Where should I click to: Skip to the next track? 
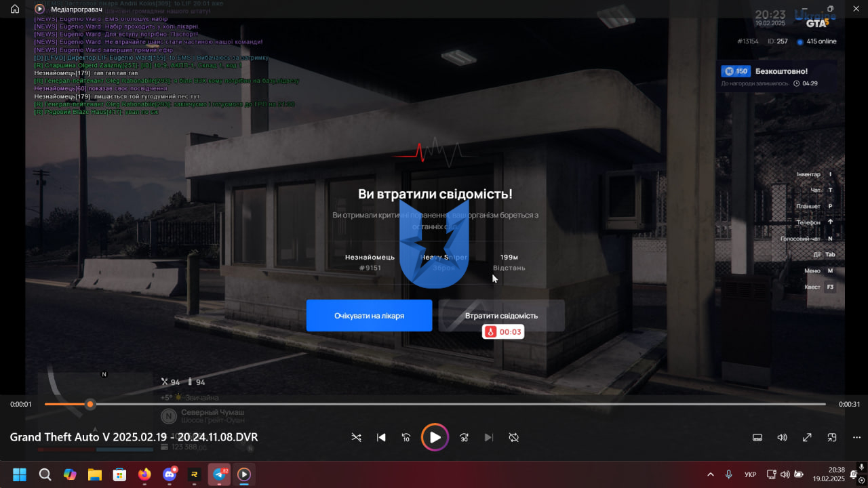pos(488,437)
